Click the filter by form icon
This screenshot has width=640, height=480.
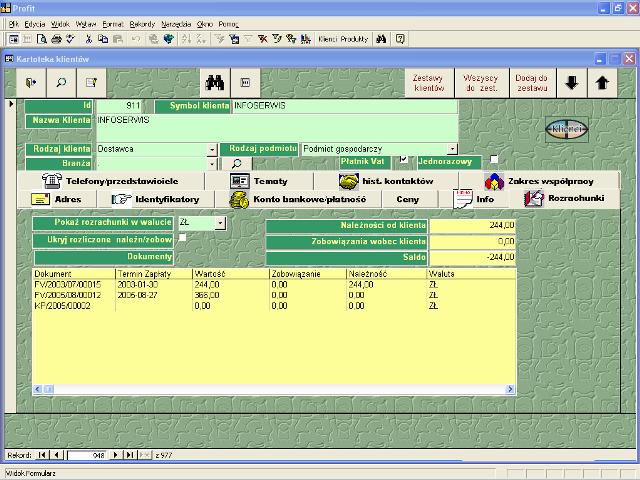pos(234,39)
